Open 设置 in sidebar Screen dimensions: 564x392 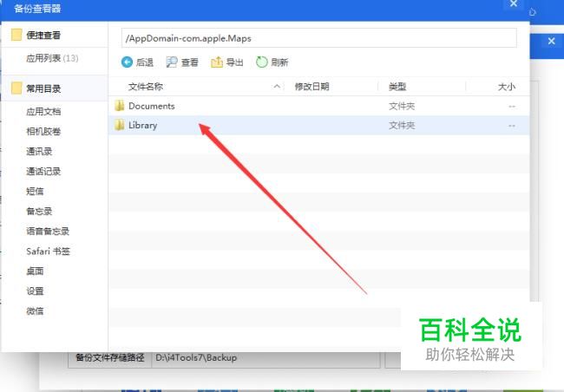[35, 291]
